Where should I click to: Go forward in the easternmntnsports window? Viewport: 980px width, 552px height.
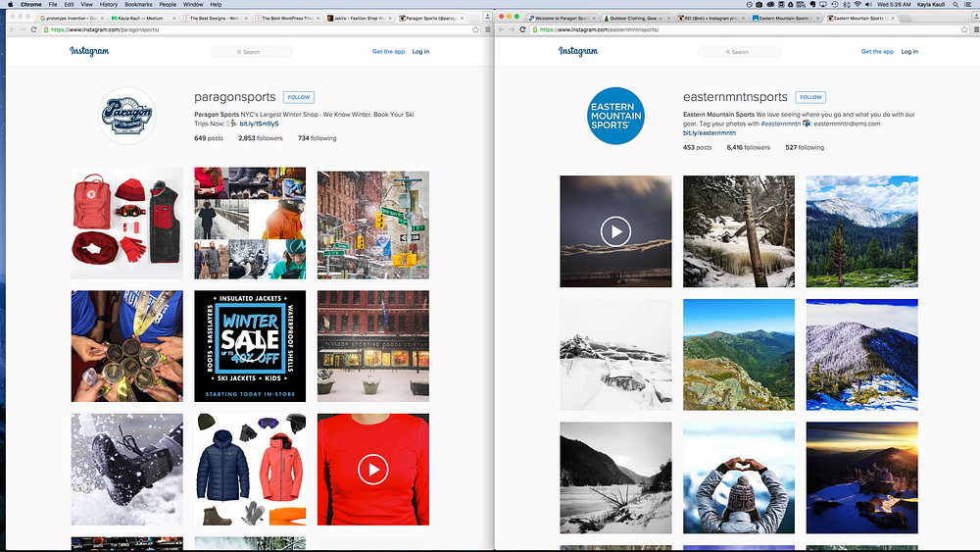[x=512, y=29]
